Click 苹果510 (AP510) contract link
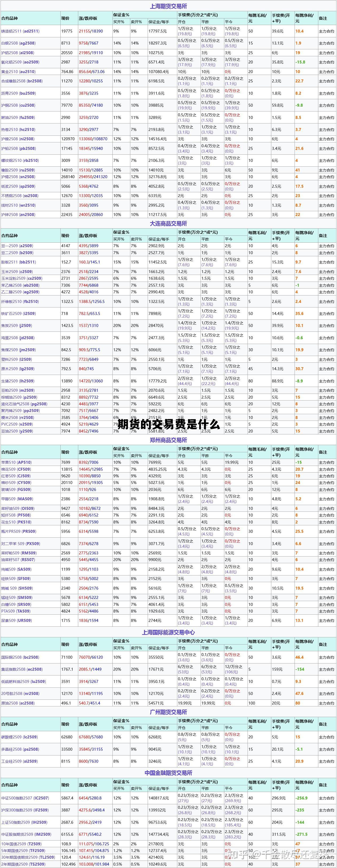Viewport: 337px width, 868px height. (16, 462)
